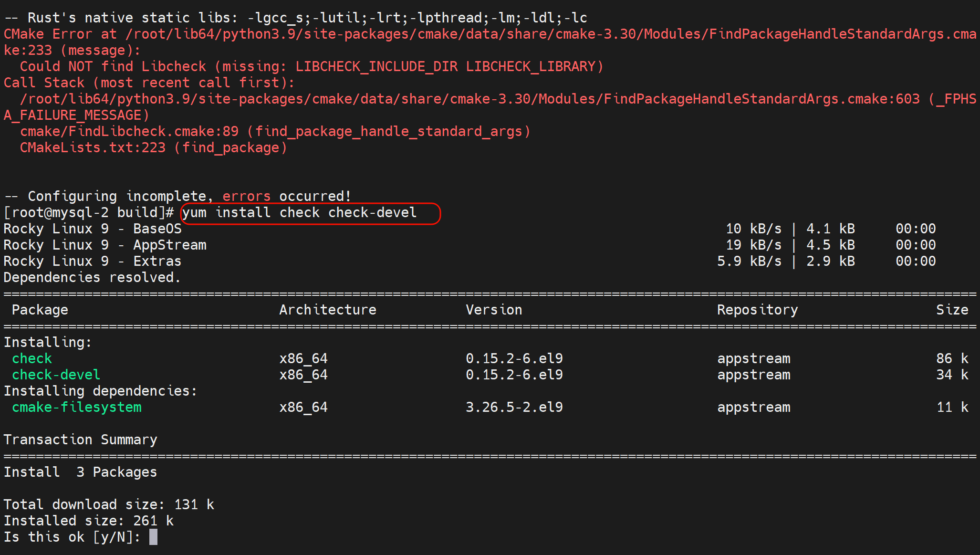Click the highlighted yum install command

click(x=300, y=213)
